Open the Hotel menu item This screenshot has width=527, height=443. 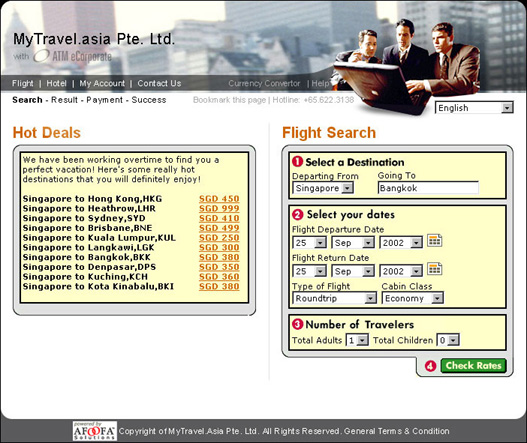[x=56, y=83]
